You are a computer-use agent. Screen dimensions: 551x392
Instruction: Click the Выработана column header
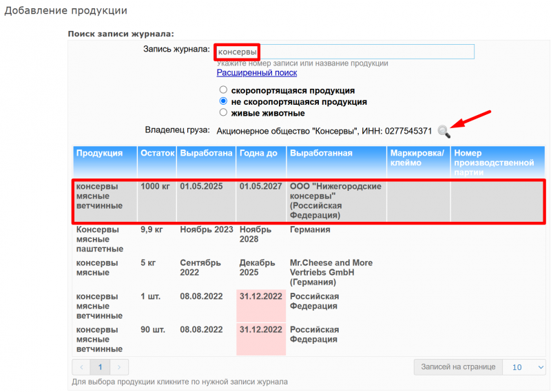click(206, 153)
